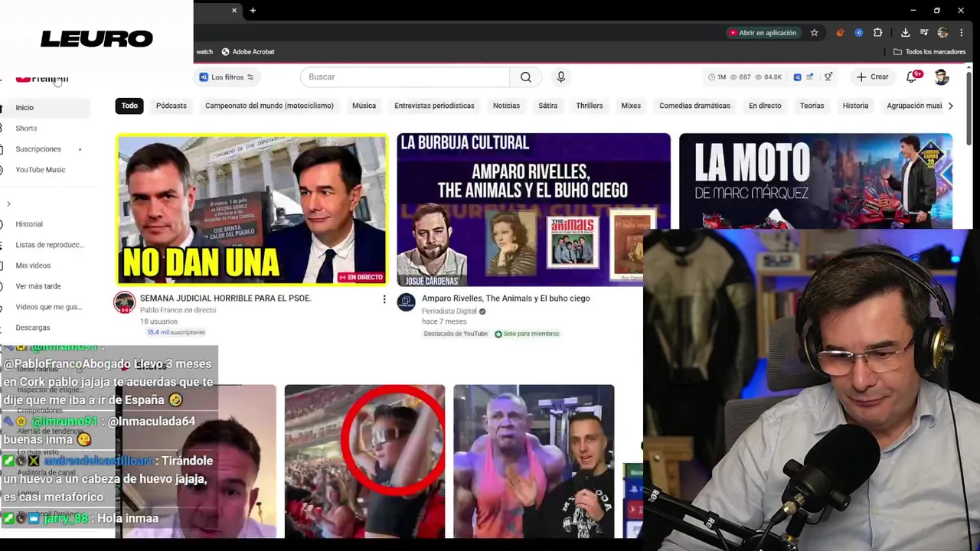Expand the sidebar section chevron

(8, 204)
